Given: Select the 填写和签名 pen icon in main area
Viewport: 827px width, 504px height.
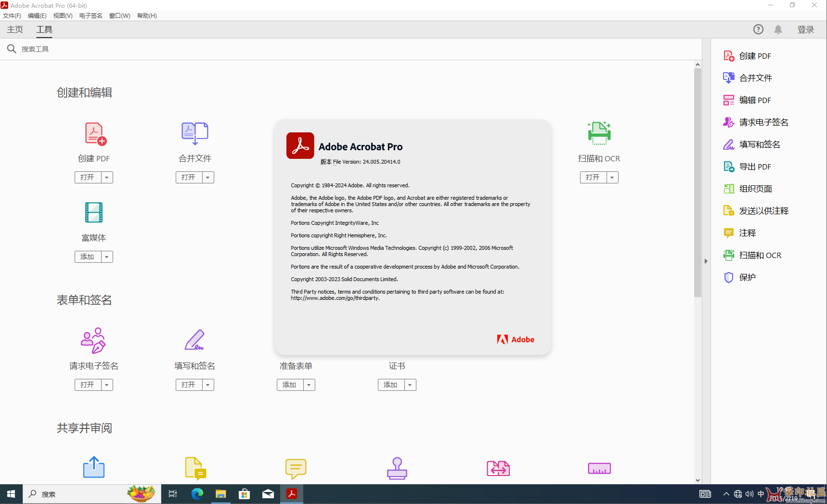Looking at the screenshot, I should tap(194, 340).
